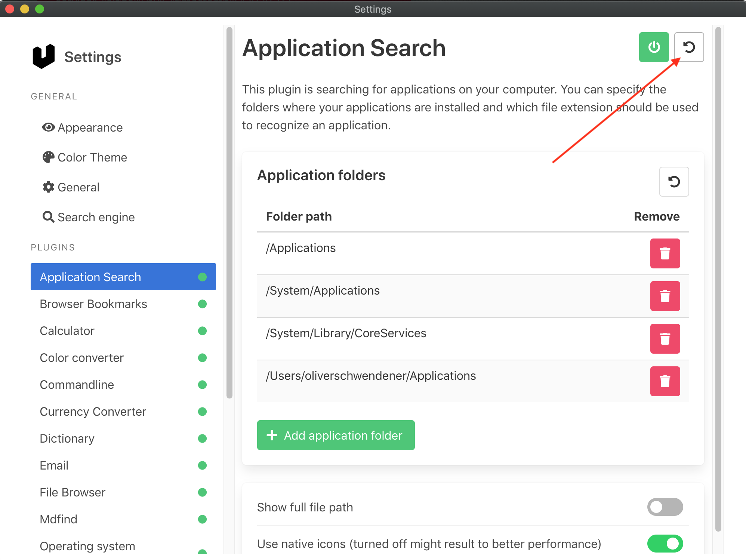Click Dictionary green status dot

(x=202, y=439)
